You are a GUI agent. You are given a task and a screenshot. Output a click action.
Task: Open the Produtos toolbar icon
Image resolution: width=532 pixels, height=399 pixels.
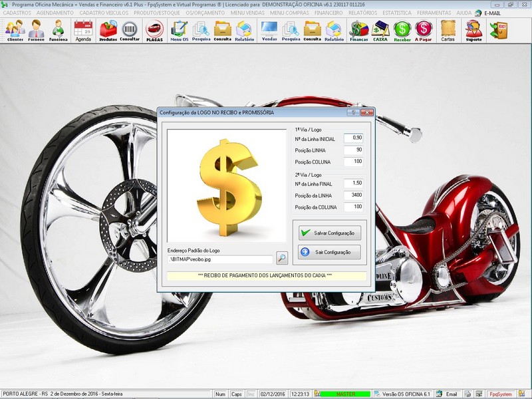click(x=108, y=30)
